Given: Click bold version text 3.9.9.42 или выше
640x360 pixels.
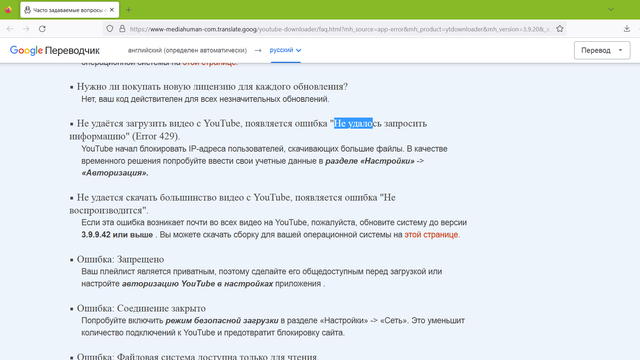Looking at the screenshot, I should tap(117, 235).
